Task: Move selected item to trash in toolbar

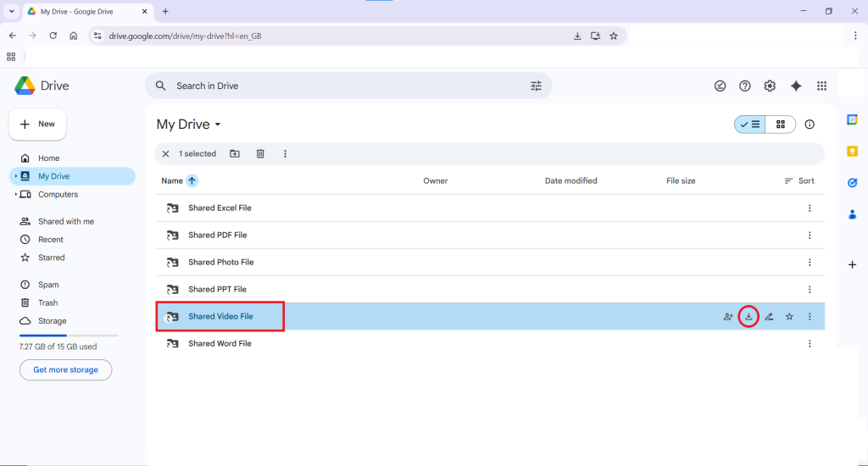Action: click(x=260, y=153)
